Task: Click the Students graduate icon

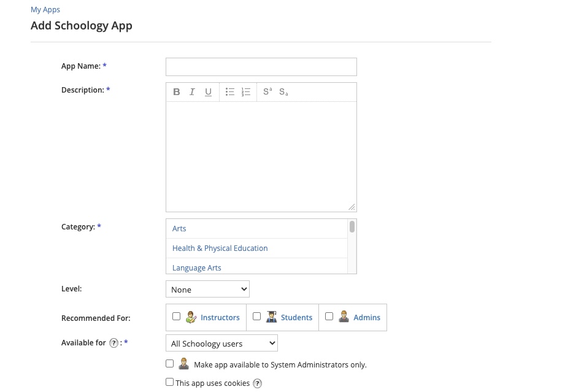Action: [271, 317]
